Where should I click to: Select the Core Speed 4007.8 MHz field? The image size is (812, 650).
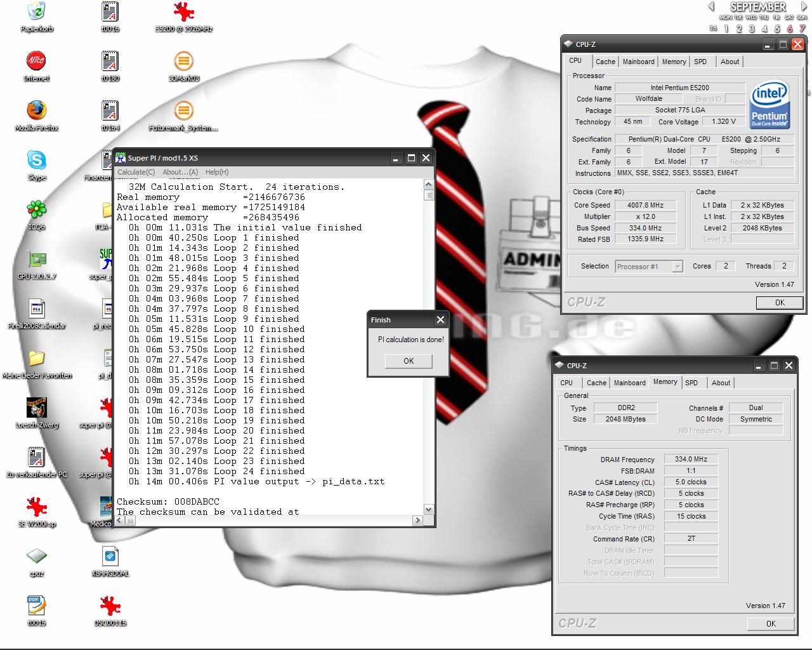(x=646, y=205)
